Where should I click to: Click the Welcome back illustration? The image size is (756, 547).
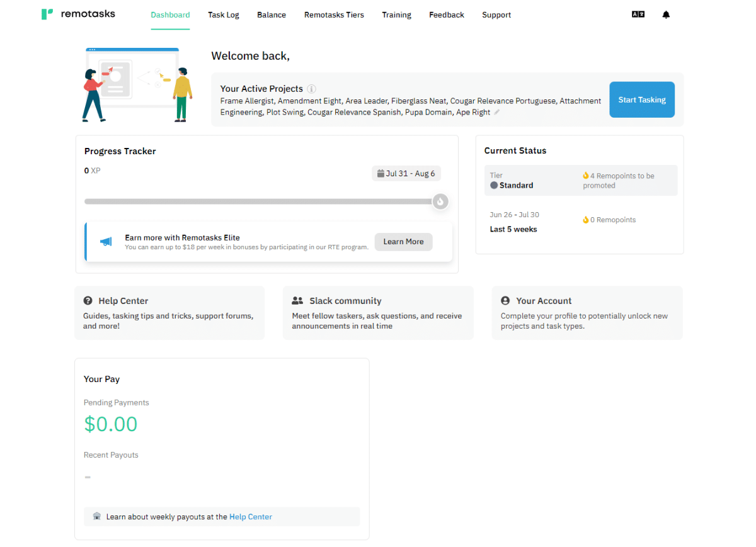point(137,85)
